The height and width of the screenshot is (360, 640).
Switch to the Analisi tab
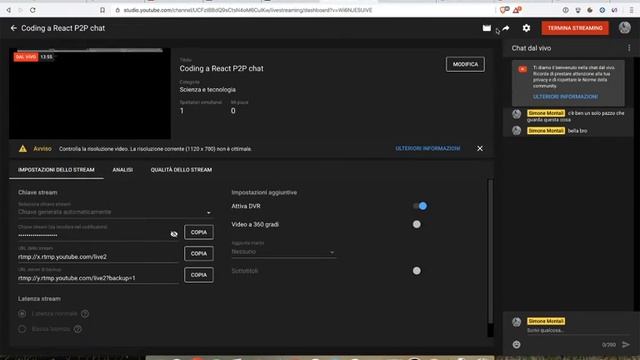[122, 170]
